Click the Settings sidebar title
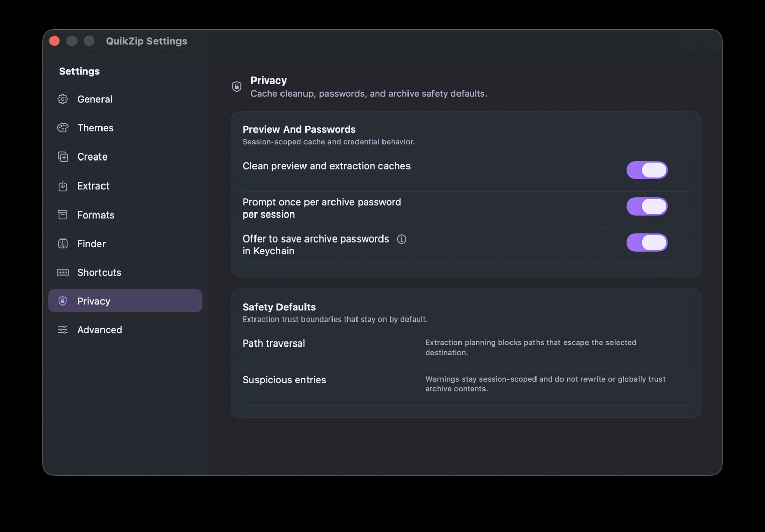 79,71
